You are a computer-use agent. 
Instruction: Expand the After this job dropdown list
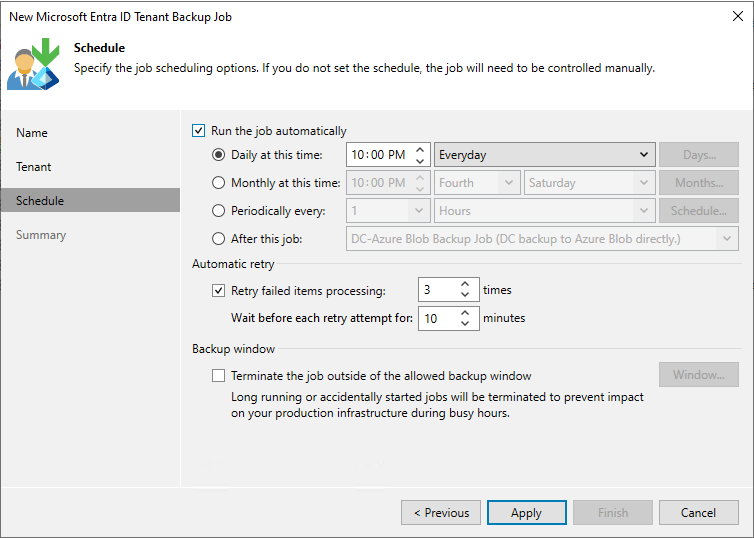coord(542,238)
